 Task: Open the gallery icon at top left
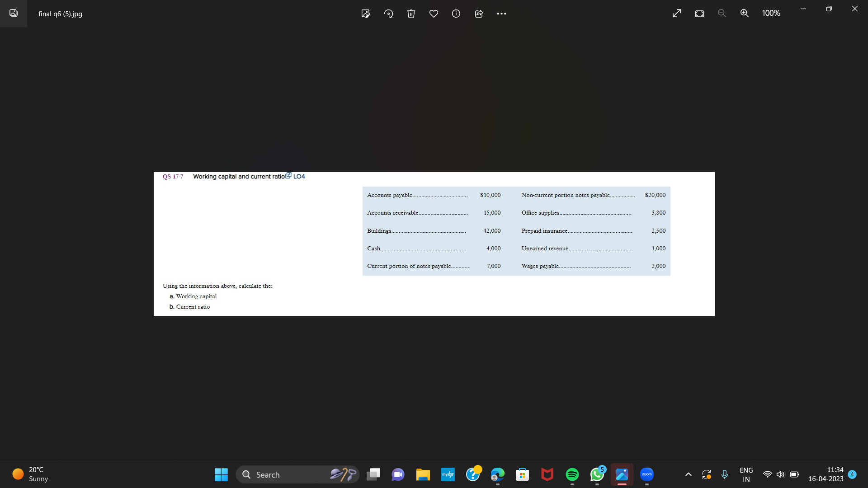click(14, 14)
